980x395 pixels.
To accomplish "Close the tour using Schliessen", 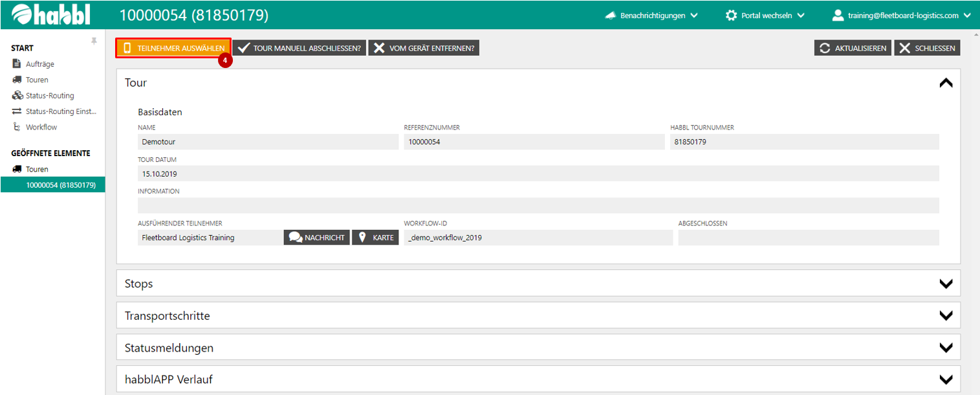I will point(927,48).
